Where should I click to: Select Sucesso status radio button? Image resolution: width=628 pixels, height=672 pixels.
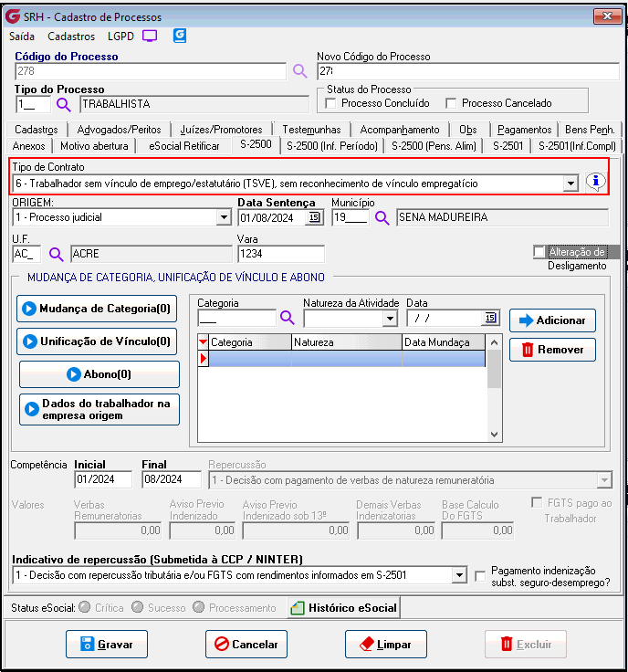tap(138, 607)
